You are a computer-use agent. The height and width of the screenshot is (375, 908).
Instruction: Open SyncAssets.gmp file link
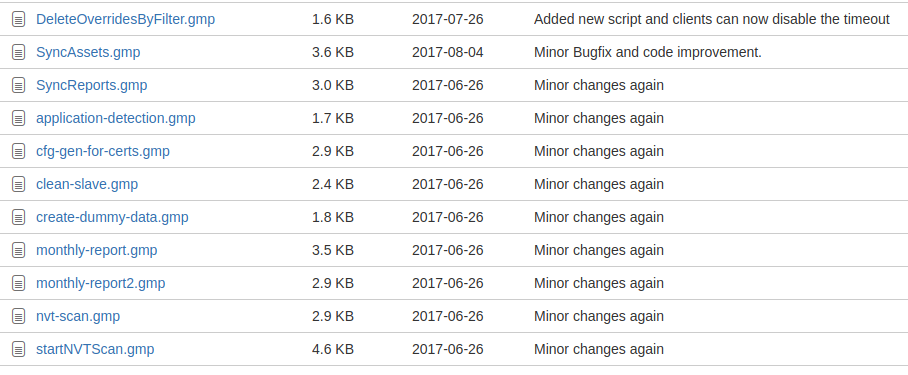88,52
